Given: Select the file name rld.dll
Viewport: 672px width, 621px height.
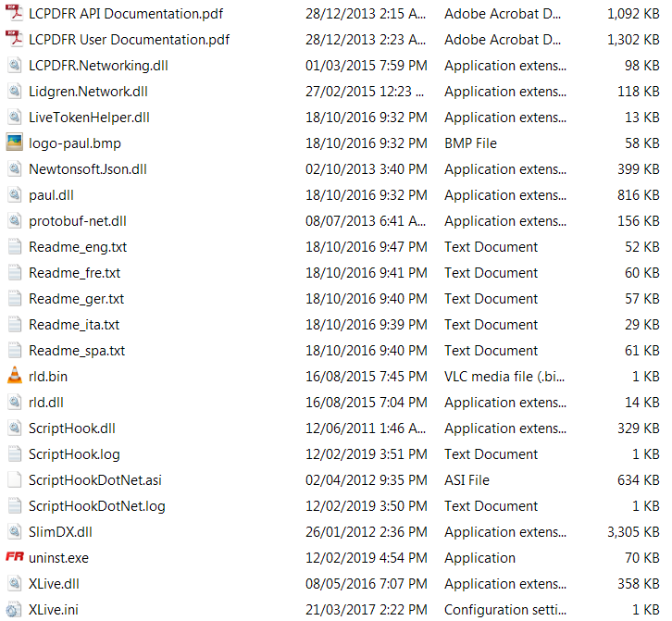Looking at the screenshot, I should click(x=46, y=403).
